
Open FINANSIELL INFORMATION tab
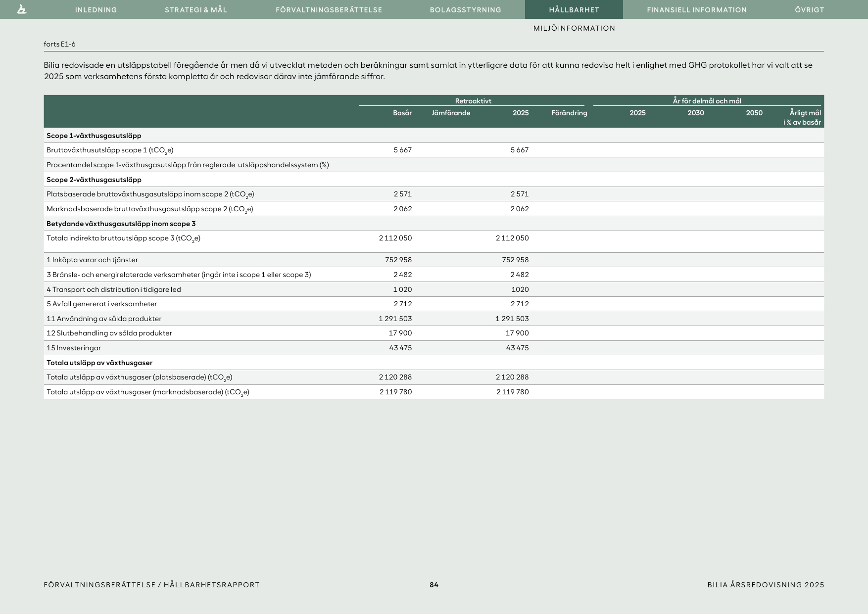697,10
